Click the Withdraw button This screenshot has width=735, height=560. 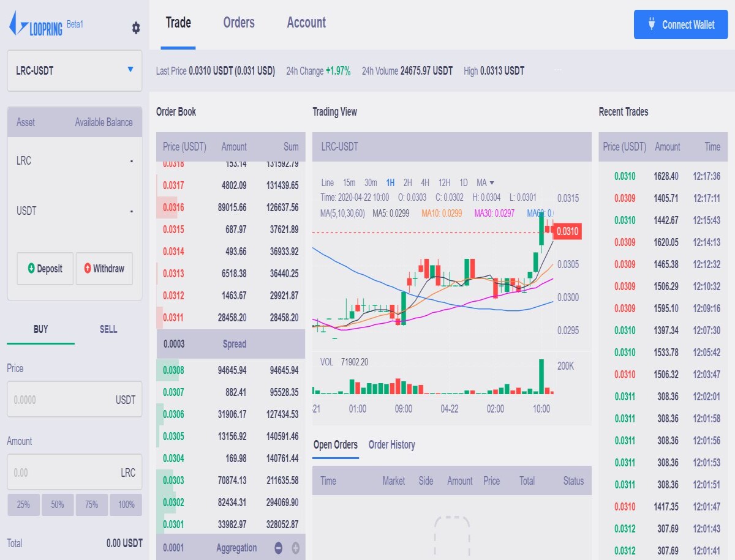pos(104,269)
